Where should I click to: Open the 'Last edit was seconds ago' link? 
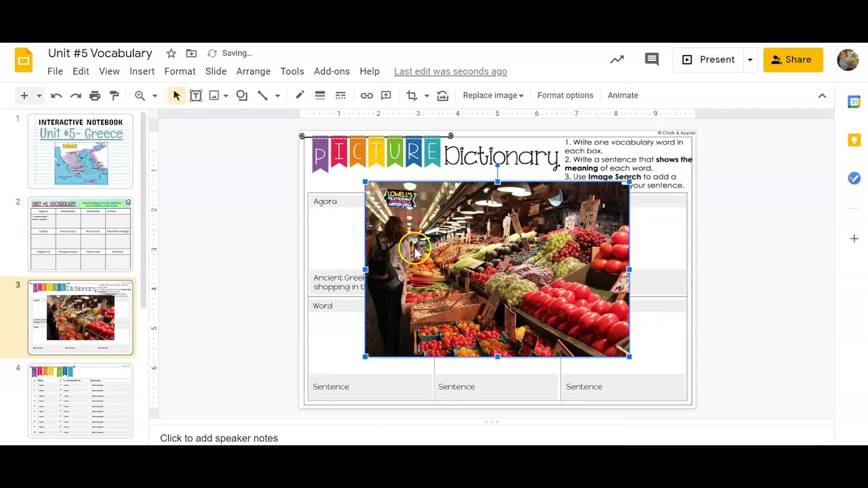click(450, 71)
